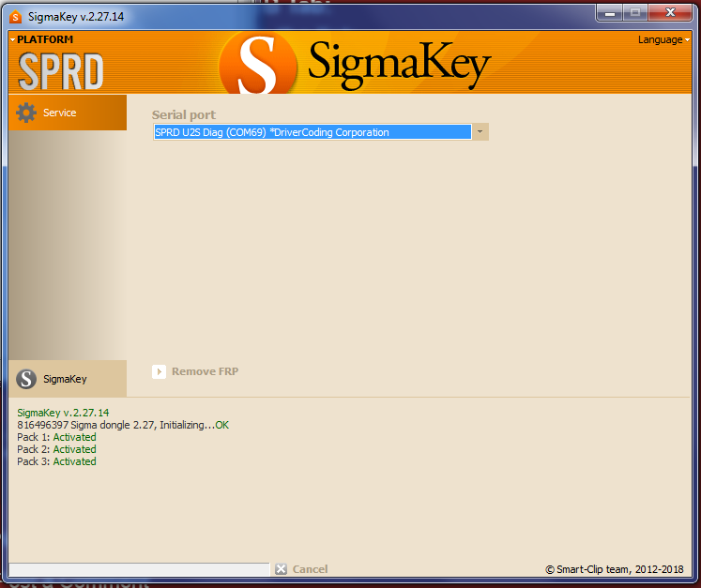Maximize the SigmaKey window
The image size is (701, 588).
(x=635, y=12)
